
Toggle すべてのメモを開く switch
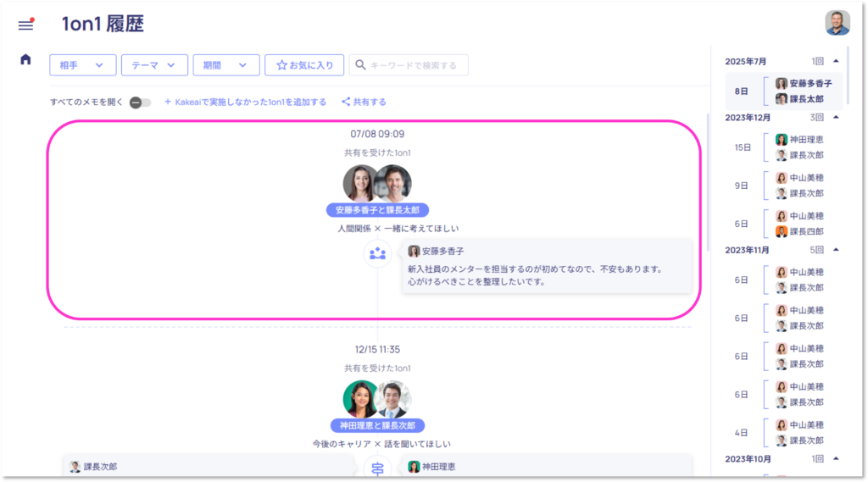coord(140,102)
